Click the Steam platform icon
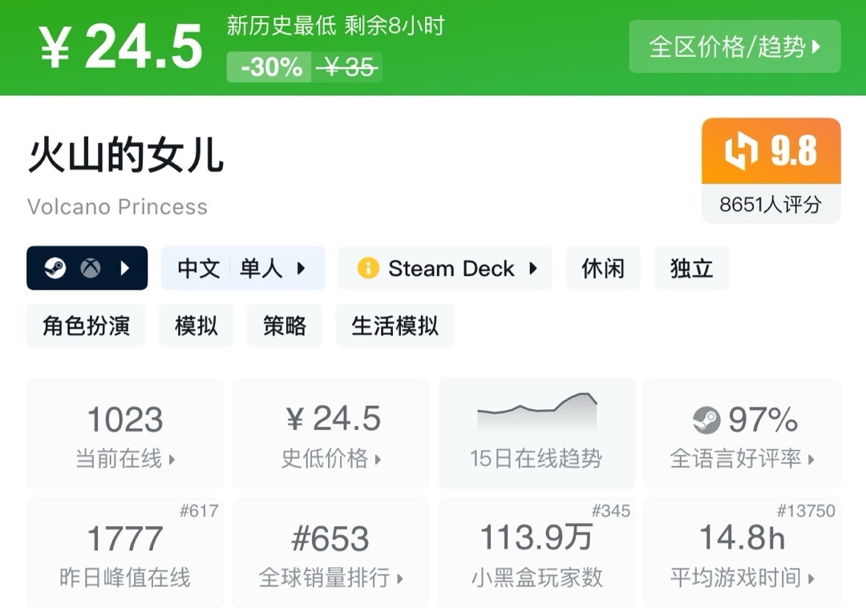 click(x=55, y=268)
